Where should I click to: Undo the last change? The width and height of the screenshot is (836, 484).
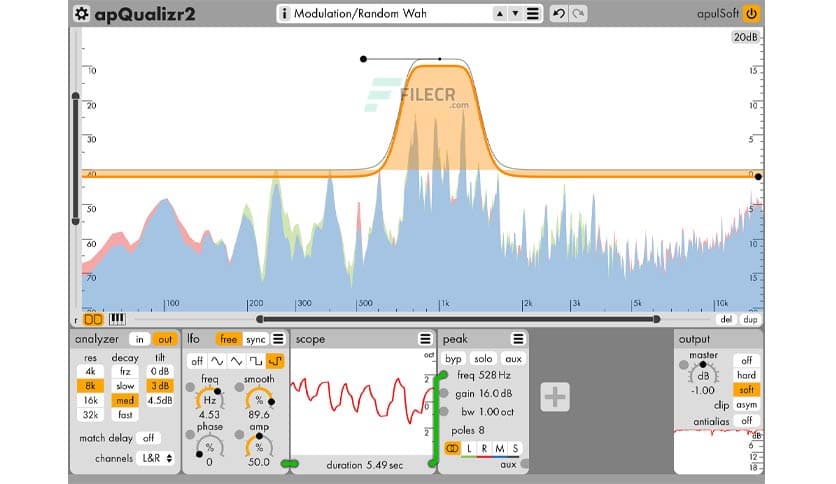(x=559, y=14)
